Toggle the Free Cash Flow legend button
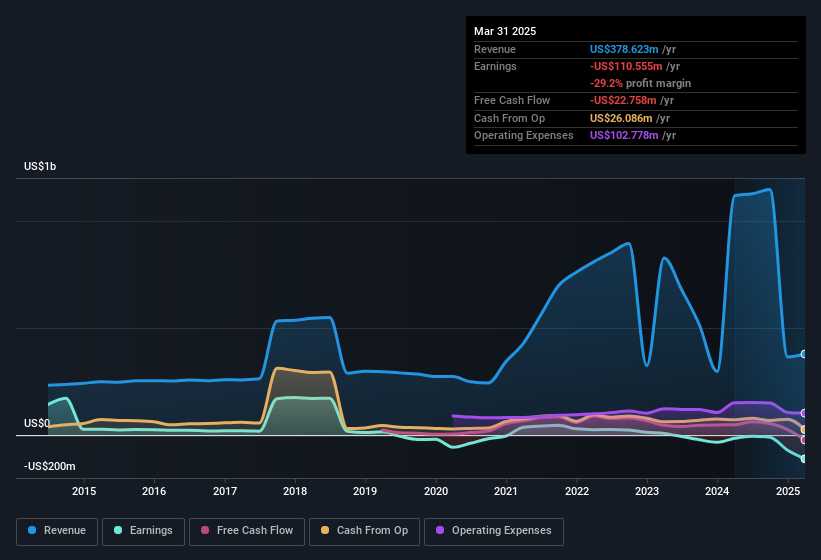821x560 pixels. (x=247, y=531)
